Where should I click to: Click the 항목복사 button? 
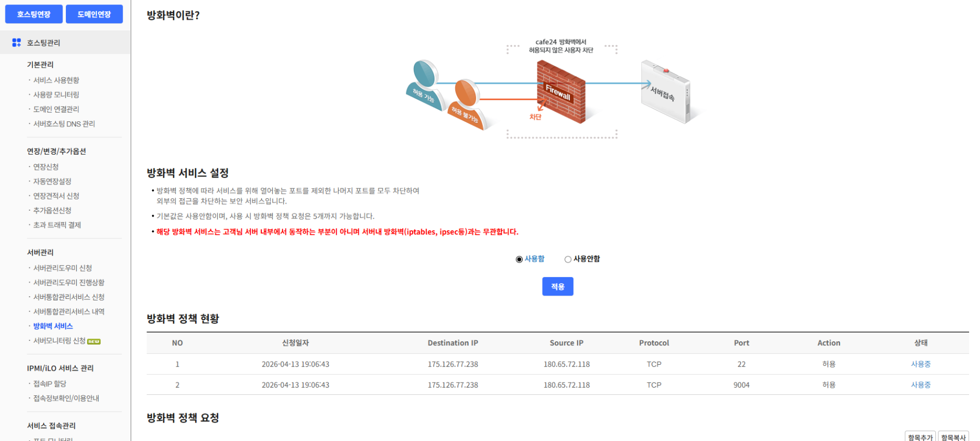click(x=953, y=437)
